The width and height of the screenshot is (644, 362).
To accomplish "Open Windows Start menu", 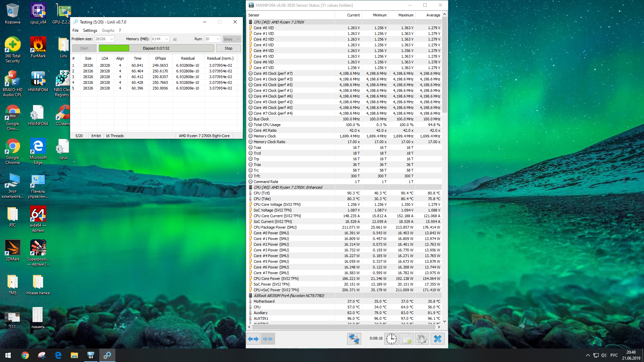I will pyautogui.click(x=8, y=355).
